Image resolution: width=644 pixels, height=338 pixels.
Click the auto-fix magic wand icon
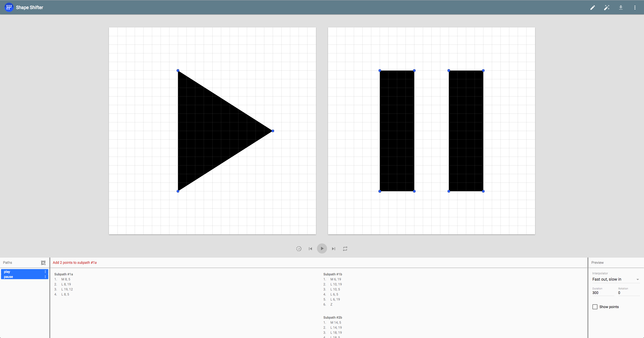[x=607, y=8]
